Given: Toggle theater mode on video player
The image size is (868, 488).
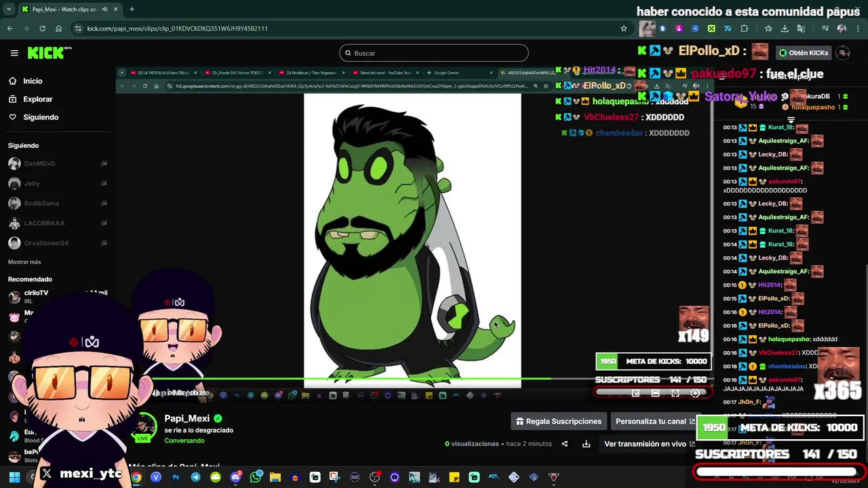Looking at the screenshot, I should 655,393.
